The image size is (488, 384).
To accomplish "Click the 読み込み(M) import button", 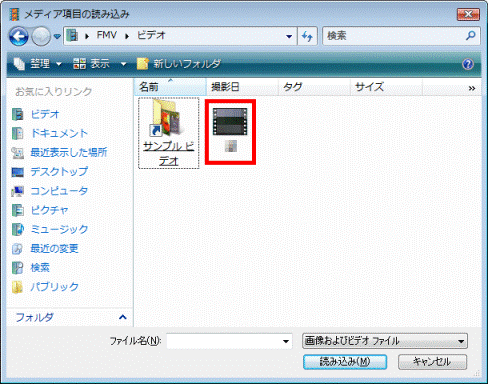I will tap(345, 362).
